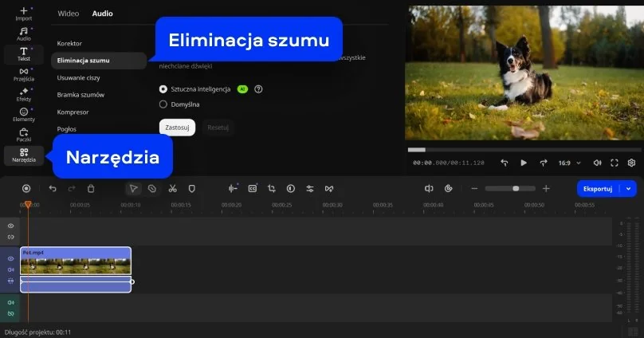Enter fullscreen preview mode
Image resolution: width=644 pixels, height=338 pixels.
pos(615,163)
